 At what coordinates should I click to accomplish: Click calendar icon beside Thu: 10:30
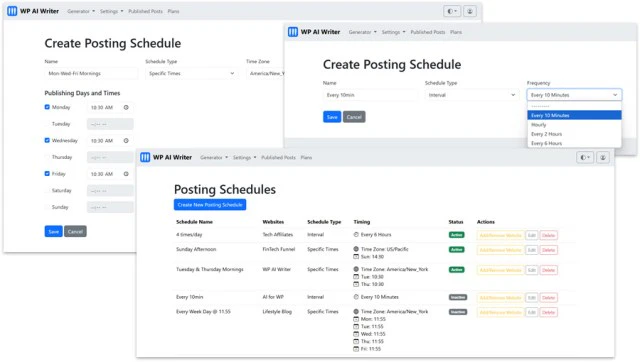pyautogui.click(x=356, y=284)
